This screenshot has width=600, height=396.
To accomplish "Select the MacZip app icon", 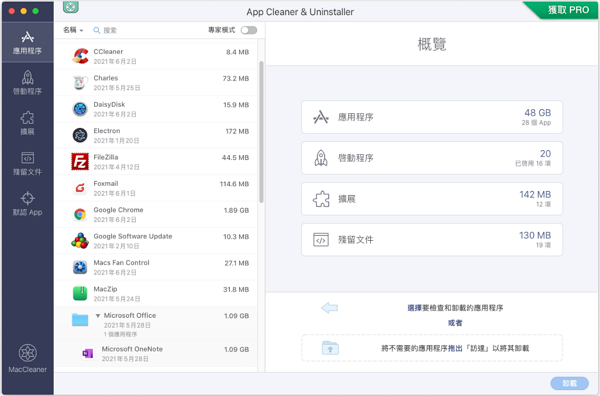I will click(80, 294).
